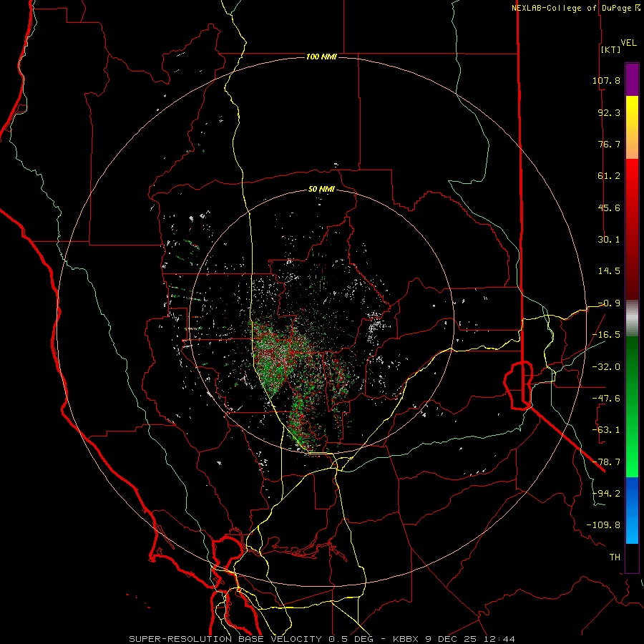Click the VEL legend heading

pos(629,43)
